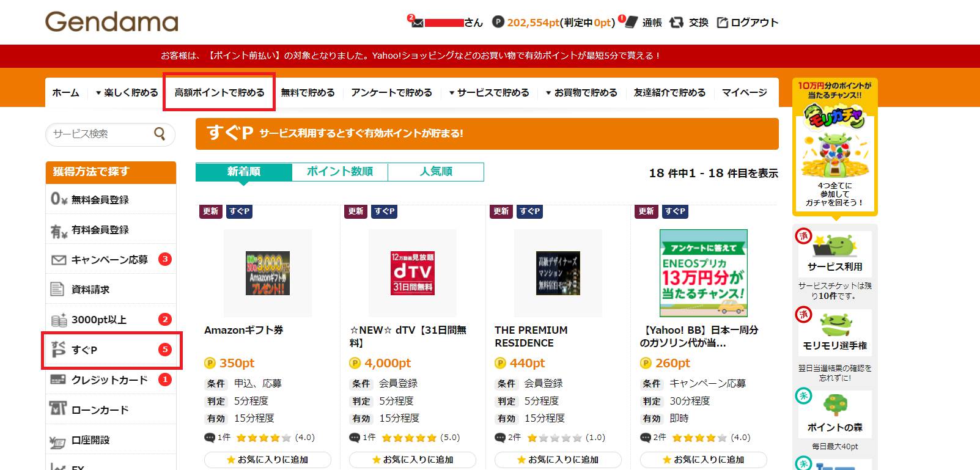The height and width of the screenshot is (470, 980).
Task: Click the サービス利用 mascot icon
Action: 834,246
